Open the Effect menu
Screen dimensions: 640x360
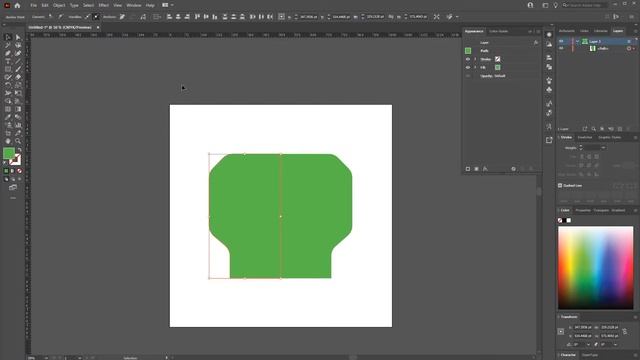coord(104,5)
